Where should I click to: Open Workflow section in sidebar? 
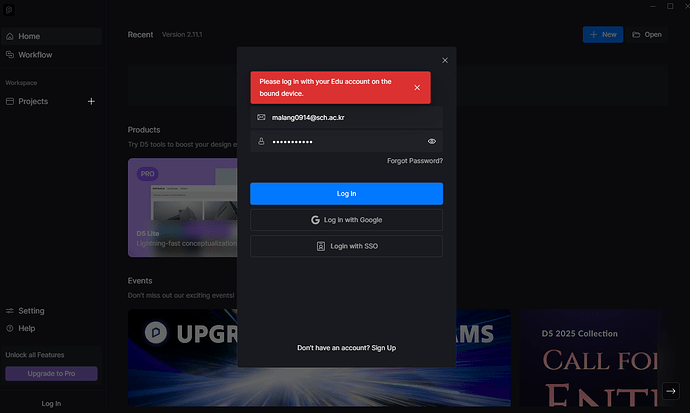pos(35,55)
